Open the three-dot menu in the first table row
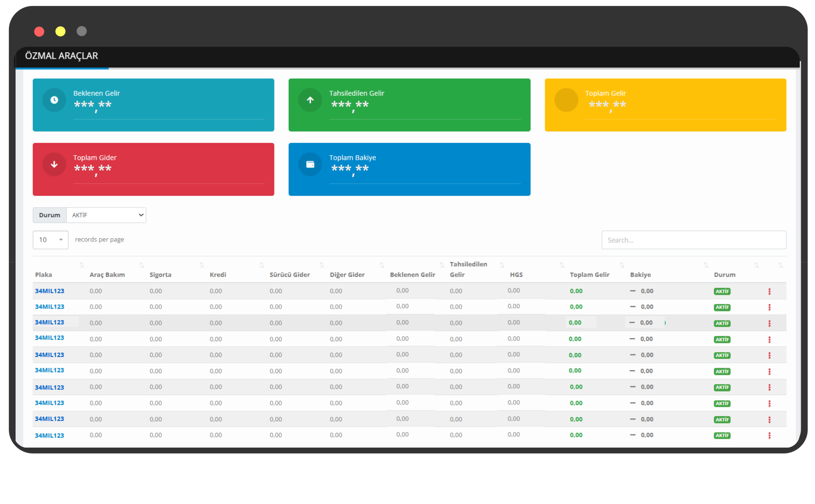815x504 pixels. click(x=769, y=291)
